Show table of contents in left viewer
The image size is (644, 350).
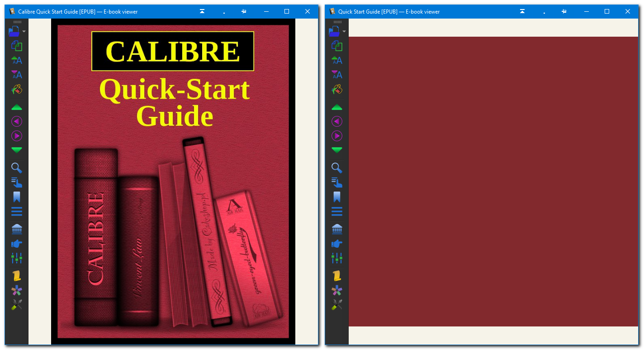(x=17, y=211)
